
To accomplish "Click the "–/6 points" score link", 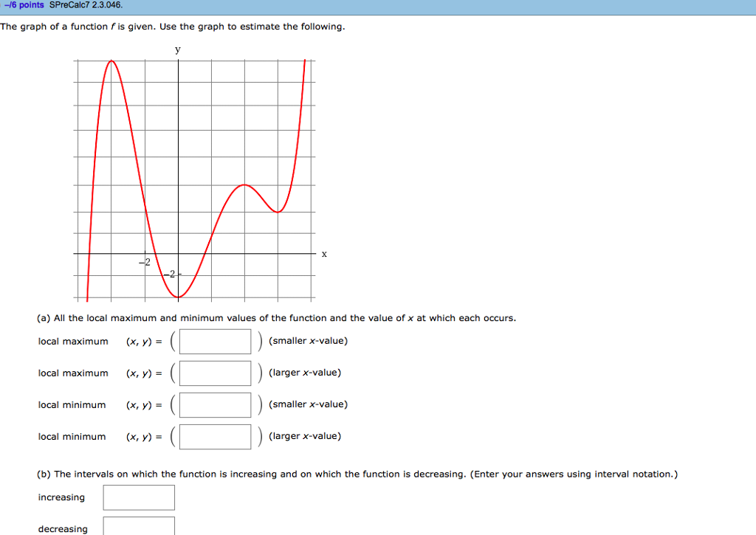I will 24,5.
